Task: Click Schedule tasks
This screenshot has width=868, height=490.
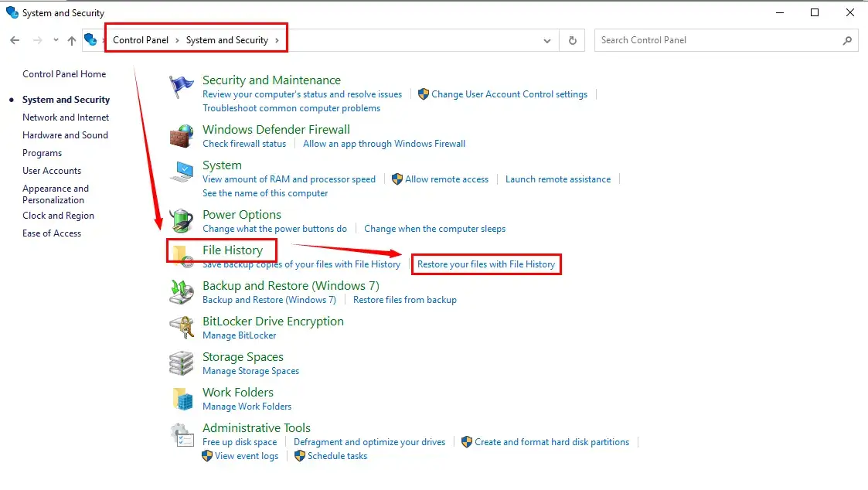Action: click(x=337, y=456)
